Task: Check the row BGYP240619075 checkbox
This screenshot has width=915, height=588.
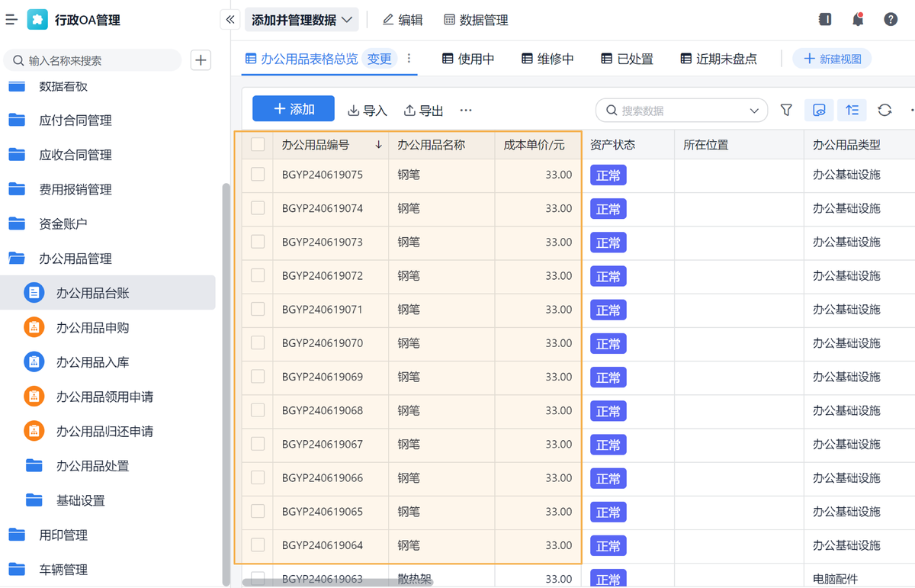Action: (x=258, y=175)
